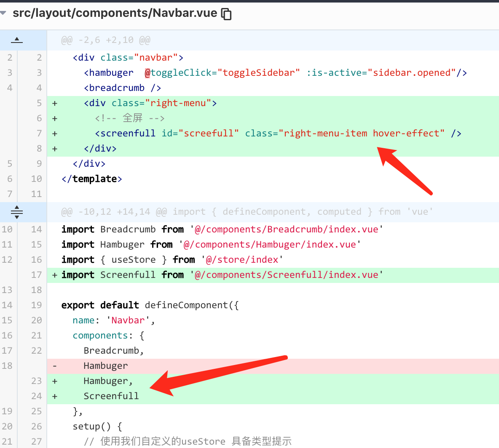Click new line number 5
This screenshot has height=448, width=499.
coord(39,103)
